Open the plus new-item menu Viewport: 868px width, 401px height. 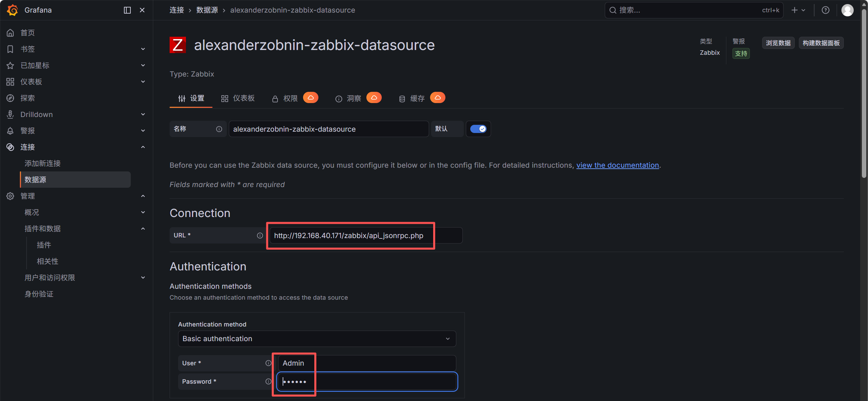click(x=798, y=10)
